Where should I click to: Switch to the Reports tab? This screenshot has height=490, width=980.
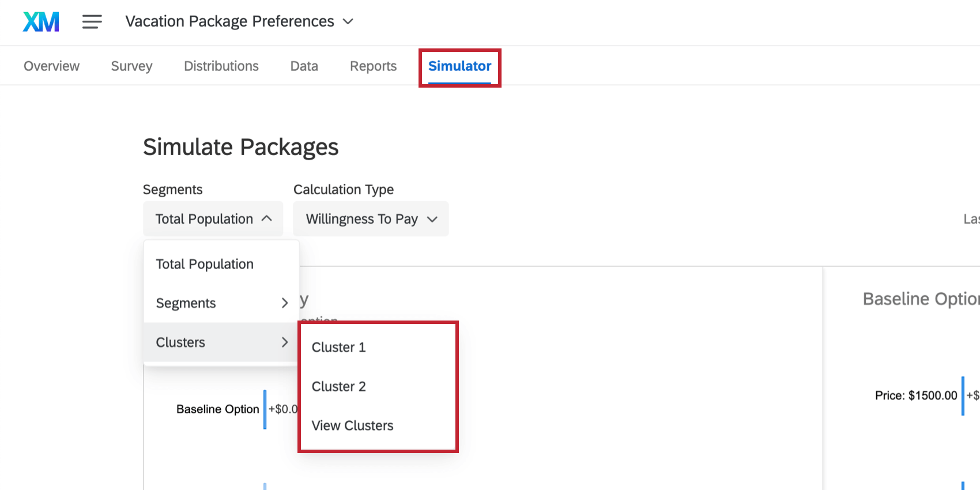372,66
